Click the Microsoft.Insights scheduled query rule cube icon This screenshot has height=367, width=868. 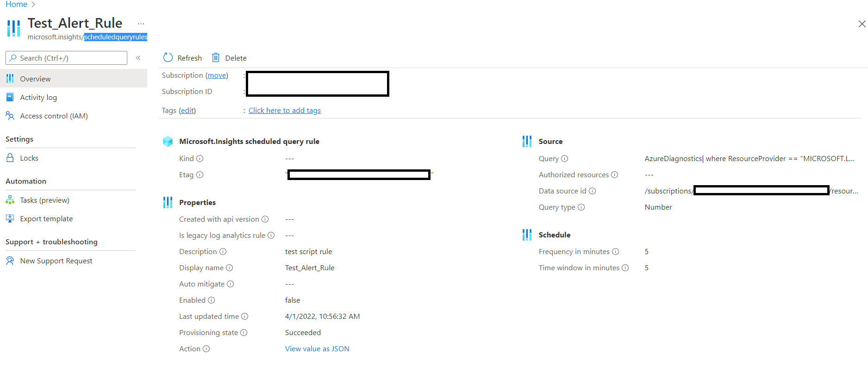[x=168, y=141]
